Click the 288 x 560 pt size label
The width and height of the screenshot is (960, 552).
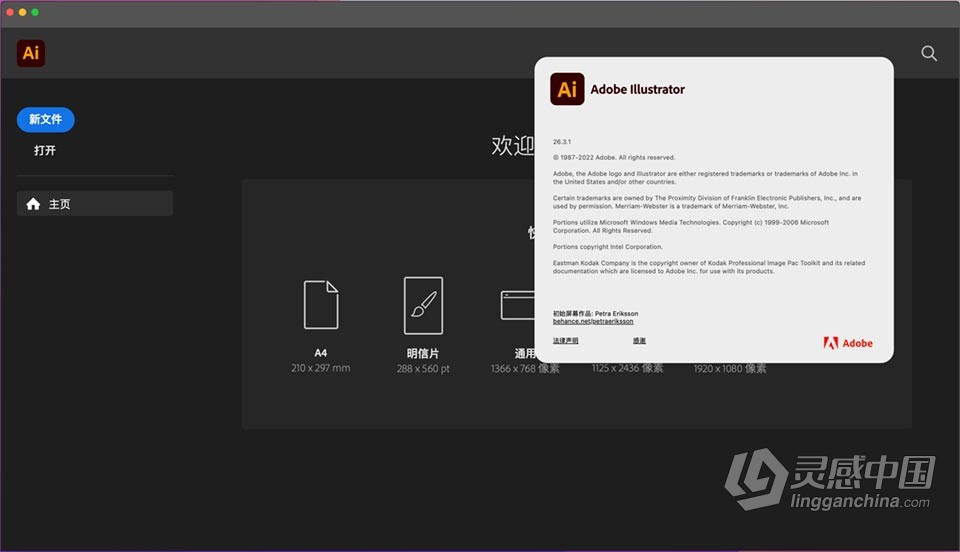click(x=423, y=368)
